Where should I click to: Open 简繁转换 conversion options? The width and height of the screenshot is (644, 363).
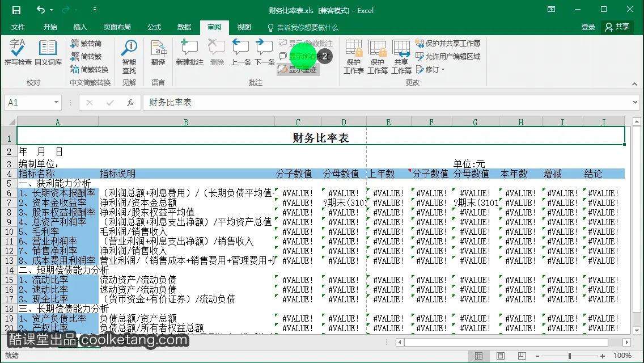[x=90, y=69]
